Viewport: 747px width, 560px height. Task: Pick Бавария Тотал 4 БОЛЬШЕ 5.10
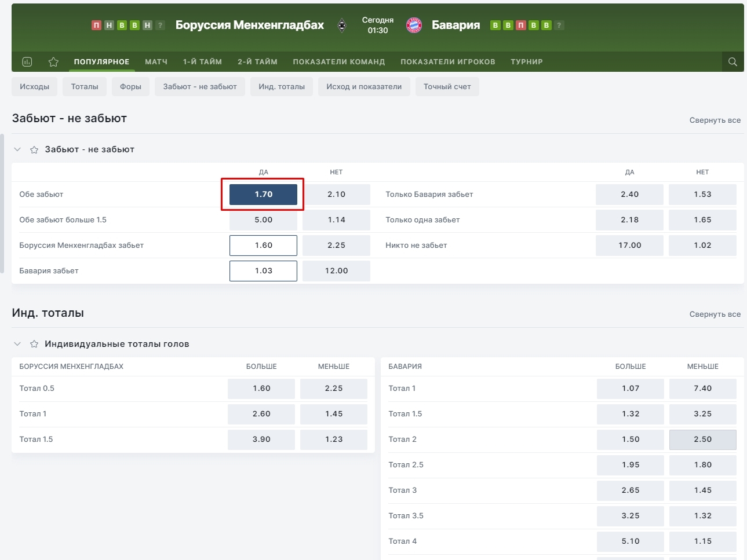pyautogui.click(x=631, y=541)
